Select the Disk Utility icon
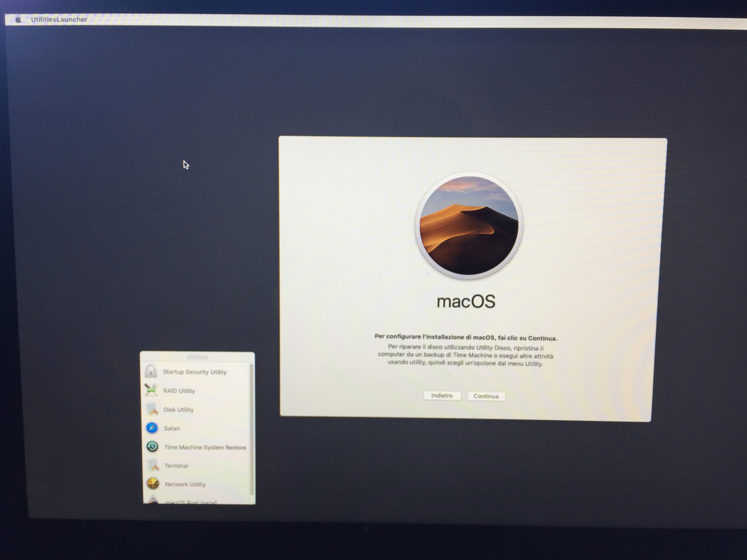This screenshot has width=747, height=560. tap(152, 409)
